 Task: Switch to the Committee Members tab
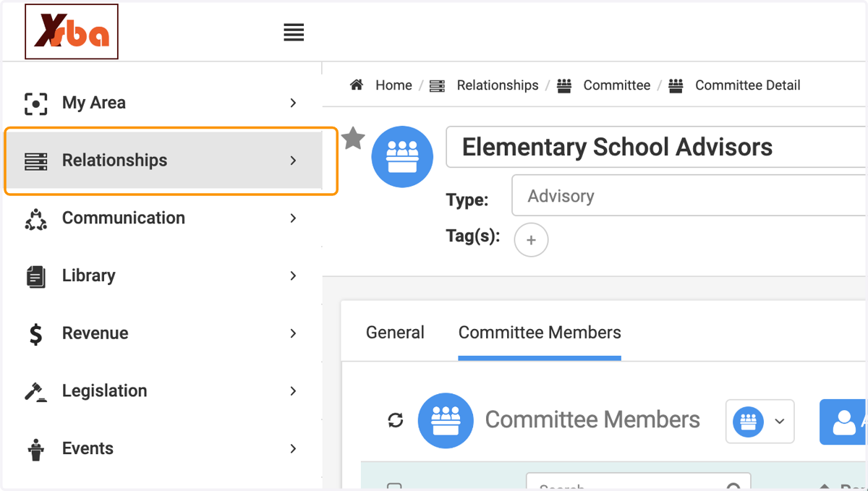click(540, 333)
